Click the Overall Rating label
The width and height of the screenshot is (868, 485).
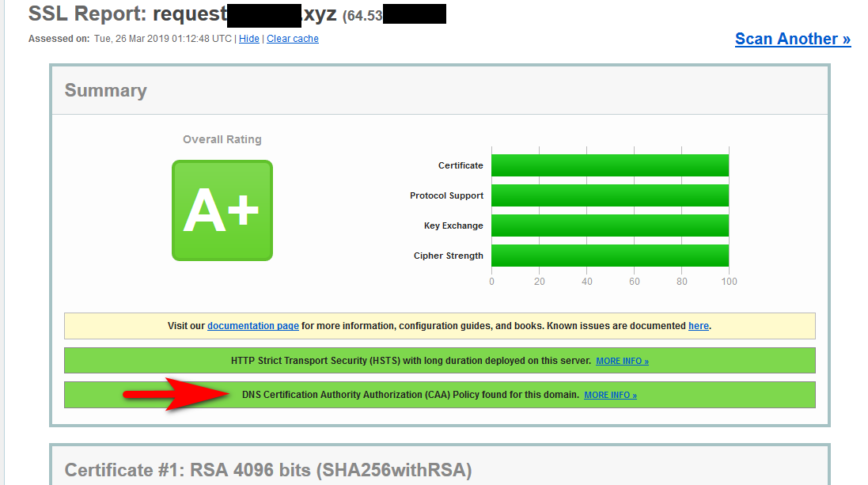click(x=222, y=139)
